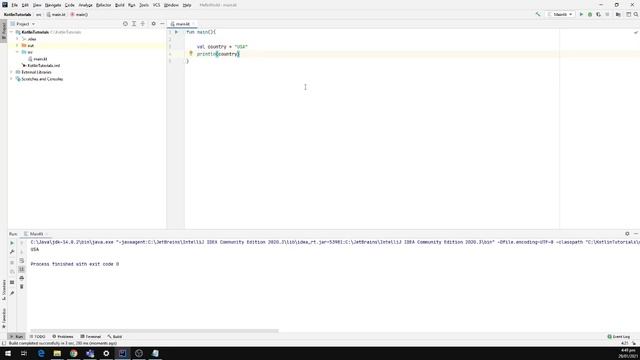640x360 pixels.
Task: Expand External Libraries node
Action: point(11,72)
